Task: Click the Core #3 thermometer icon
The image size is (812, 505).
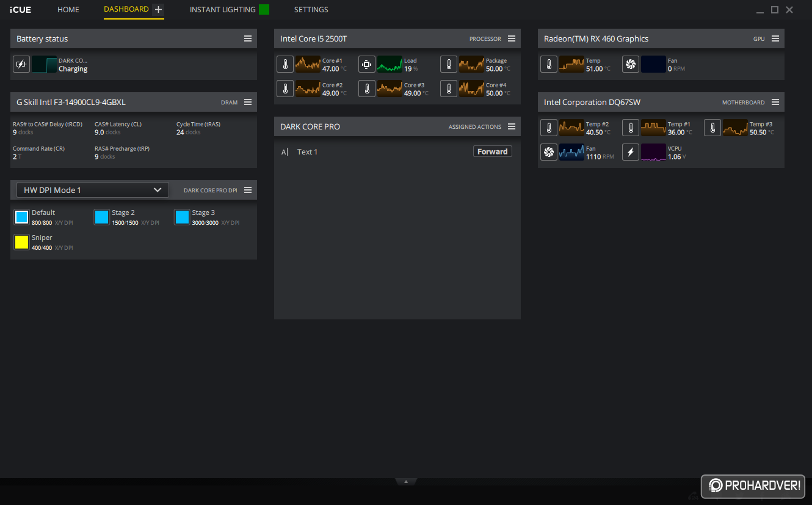Action: point(367,89)
